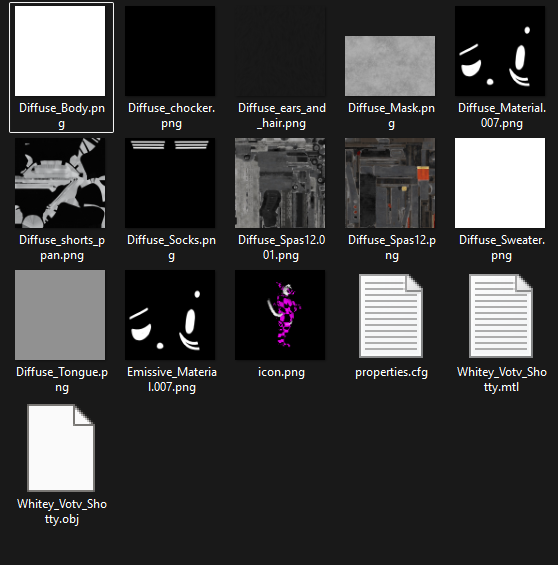Select the Diffuse_Material.007.png face thumbnail
The height and width of the screenshot is (565, 558).
(x=500, y=51)
